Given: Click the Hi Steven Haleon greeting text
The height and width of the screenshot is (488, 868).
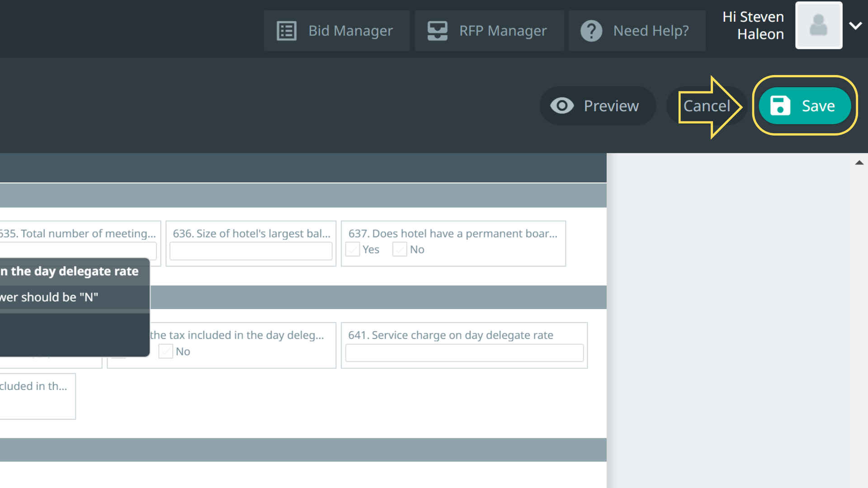Looking at the screenshot, I should [753, 25].
